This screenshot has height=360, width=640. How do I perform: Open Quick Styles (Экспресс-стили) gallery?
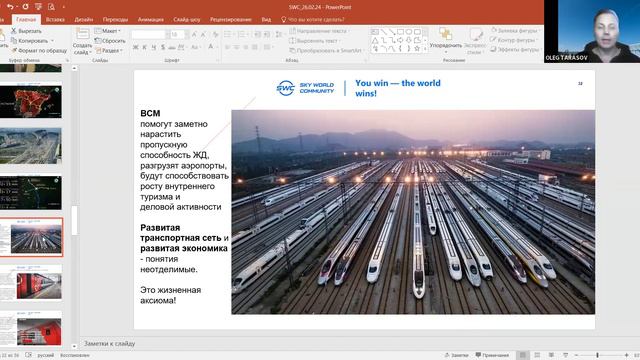tap(475, 41)
